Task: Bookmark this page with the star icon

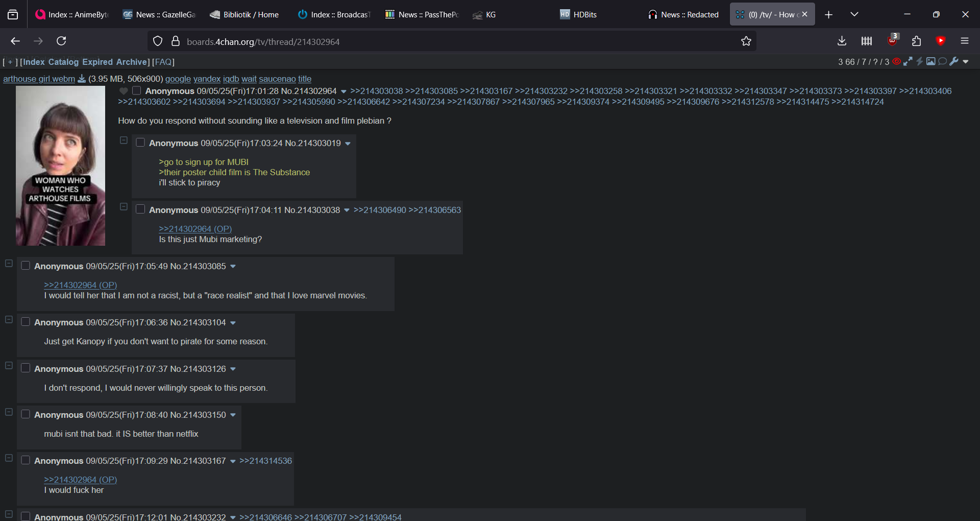Action: [746, 41]
